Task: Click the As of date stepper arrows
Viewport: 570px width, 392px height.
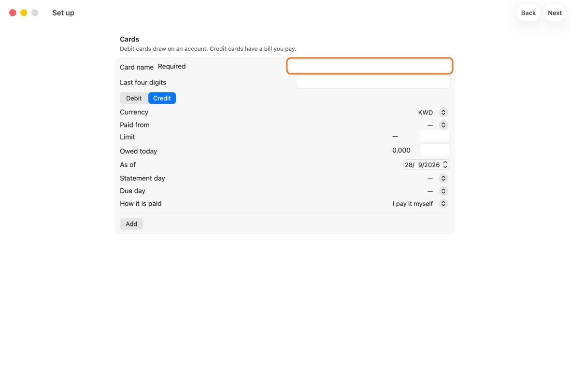Action: 445,165
